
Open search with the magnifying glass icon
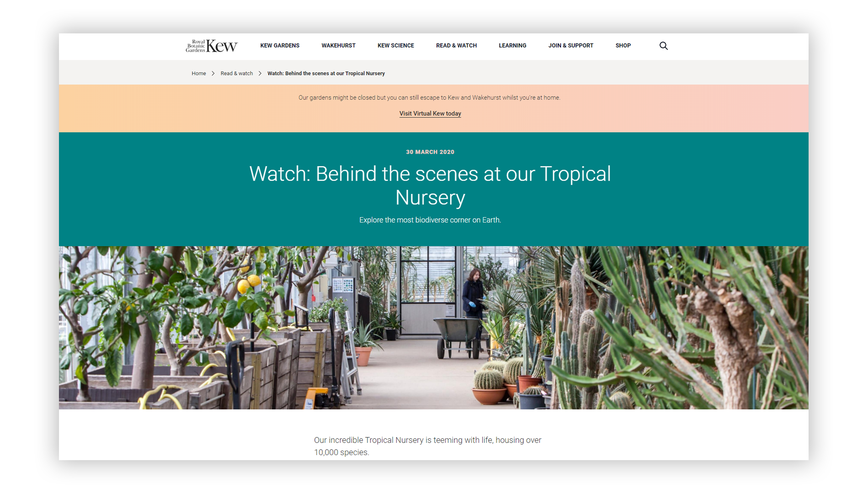coord(663,46)
